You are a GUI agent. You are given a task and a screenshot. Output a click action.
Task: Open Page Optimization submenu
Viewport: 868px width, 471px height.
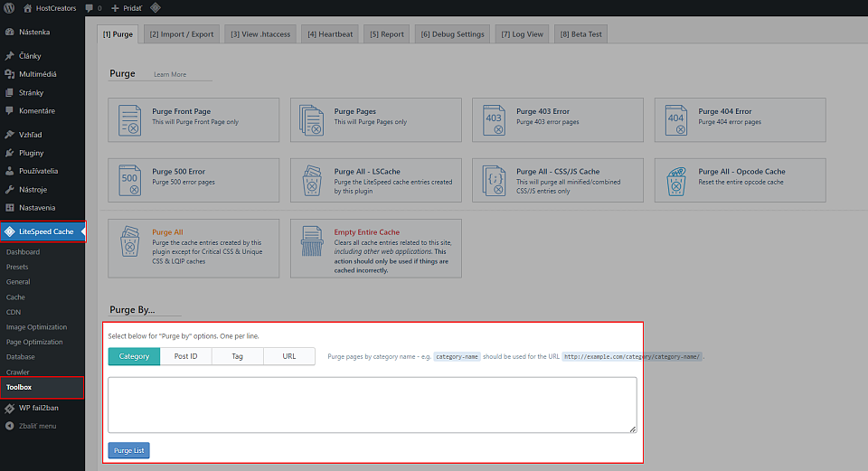pos(34,342)
